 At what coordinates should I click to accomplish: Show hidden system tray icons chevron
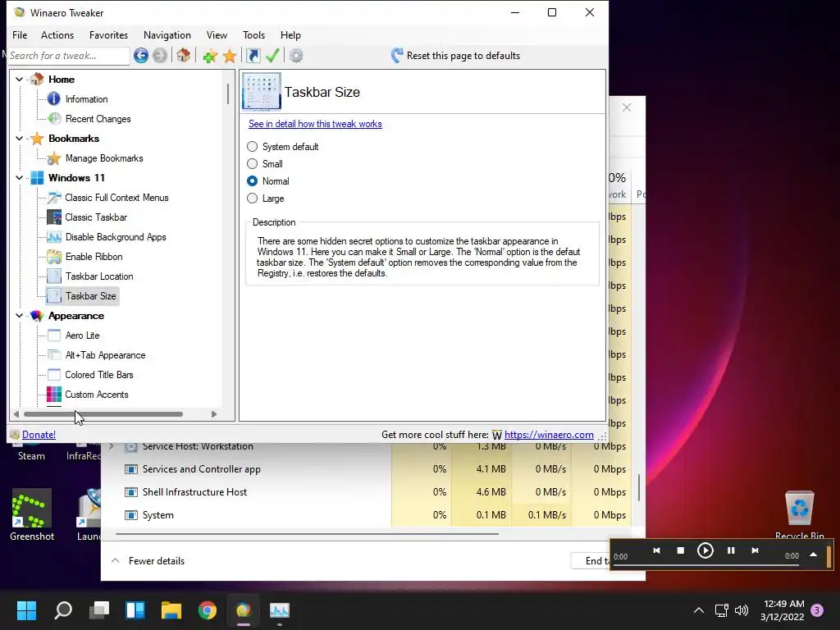tap(699, 610)
